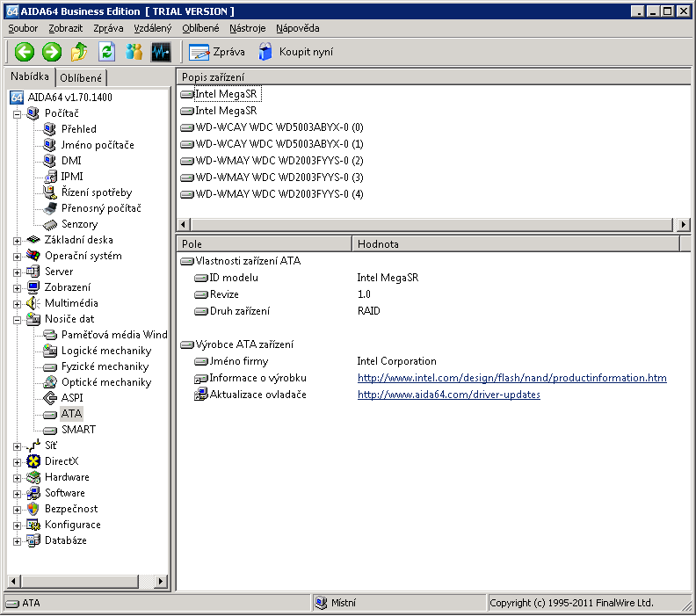This screenshot has width=696, height=616.
Task: Collapse the Nosiče dat node
Action: point(17,320)
